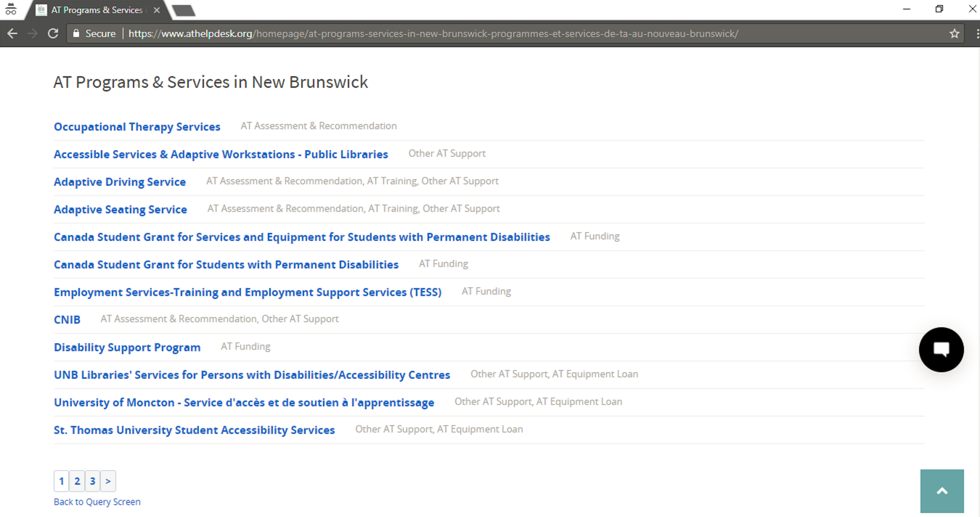Click 'Other AT Support, AT Equipment Loan' beside UNB Libraries
The width and height of the screenshot is (980, 517).
[x=554, y=374]
